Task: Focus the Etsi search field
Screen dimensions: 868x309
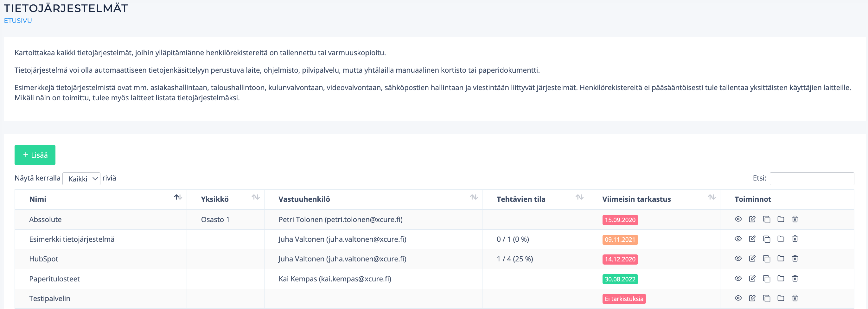Action: 811,179
